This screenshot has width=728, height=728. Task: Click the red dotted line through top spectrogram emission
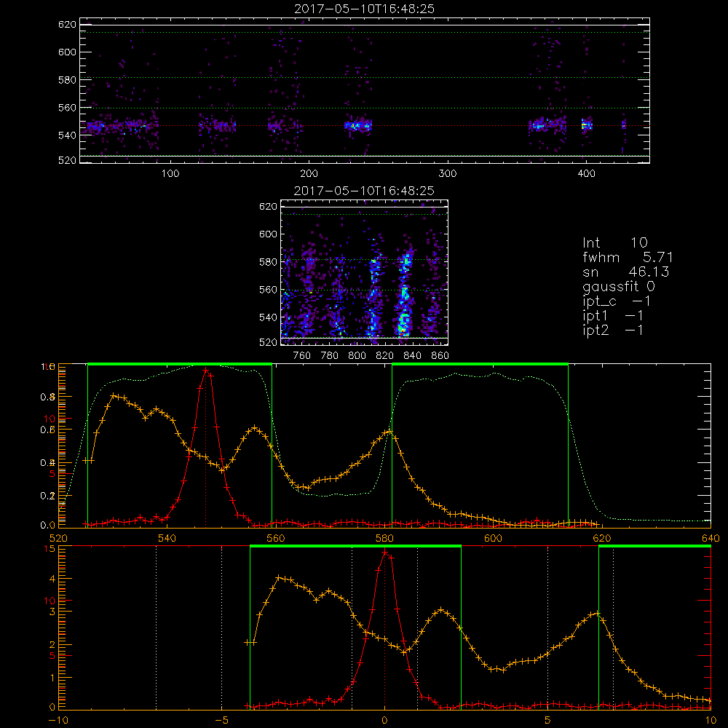click(x=365, y=125)
